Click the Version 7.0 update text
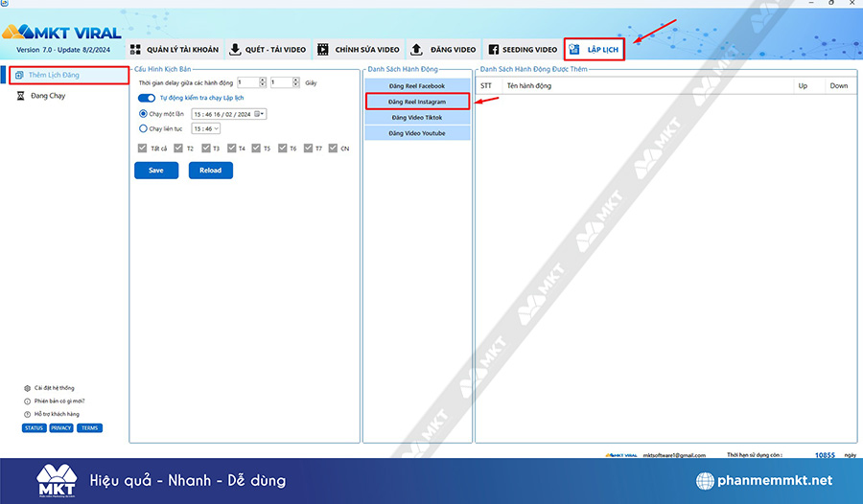Viewport: 863px width, 504px height. point(63,50)
